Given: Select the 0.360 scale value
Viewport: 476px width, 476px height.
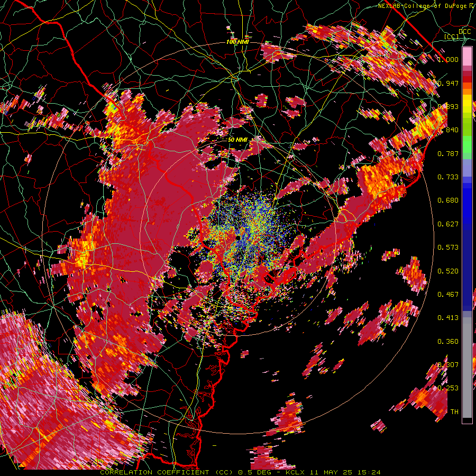Looking at the screenshot, I should [x=448, y=342].
